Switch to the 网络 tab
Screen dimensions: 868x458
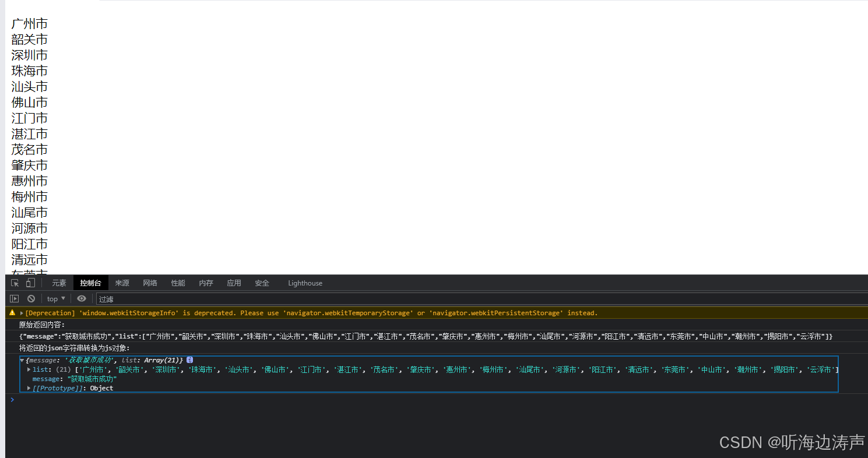[x=150, y=283]
